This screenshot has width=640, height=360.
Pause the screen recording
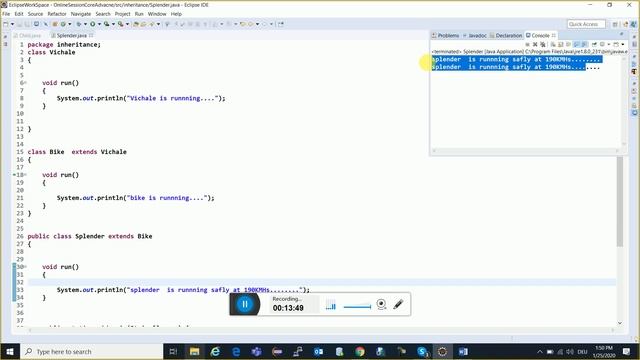pyautogui.click(x=245, y=304)
